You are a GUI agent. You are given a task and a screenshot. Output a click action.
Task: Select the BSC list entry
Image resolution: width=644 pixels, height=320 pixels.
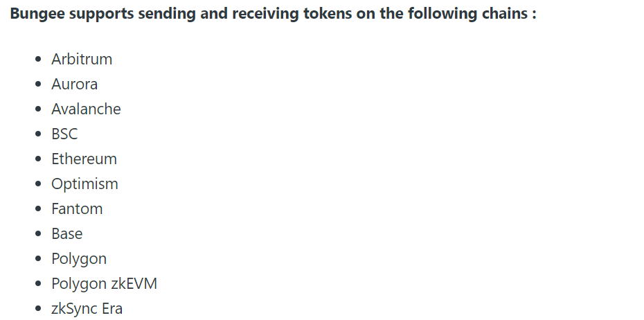(64, 134)
